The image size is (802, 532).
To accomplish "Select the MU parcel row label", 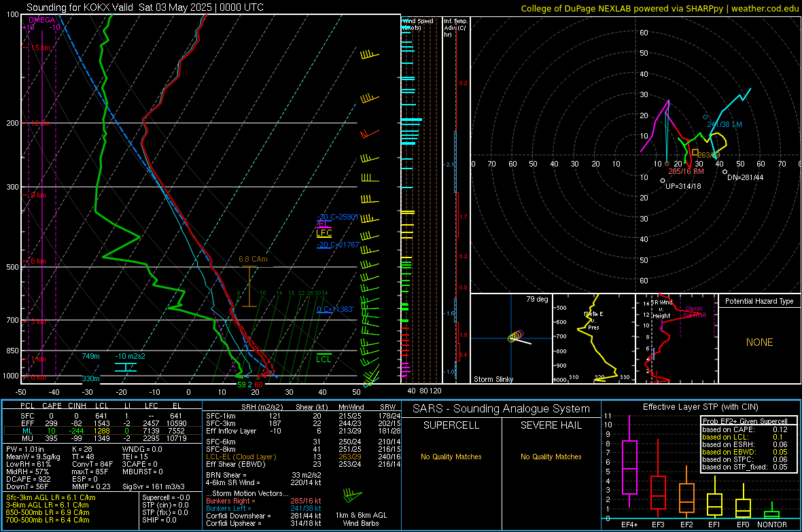I will pos(28,438).
